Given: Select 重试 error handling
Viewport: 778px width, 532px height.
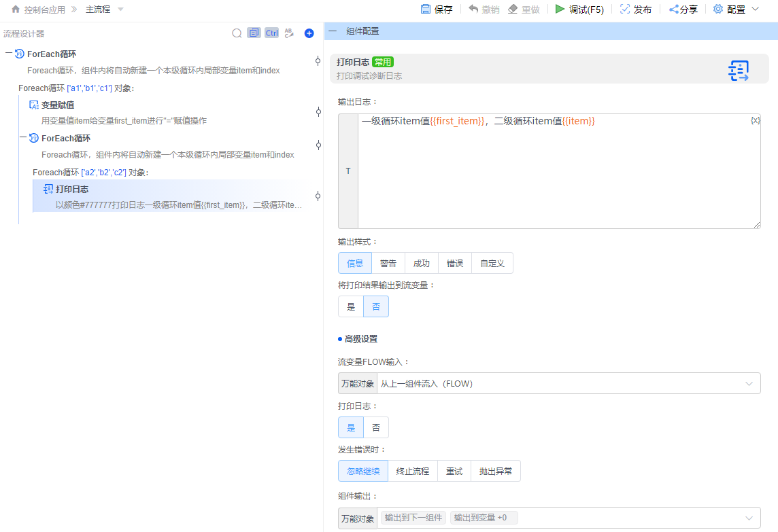Looking at the screenshot, I should [x=454, y=471].
